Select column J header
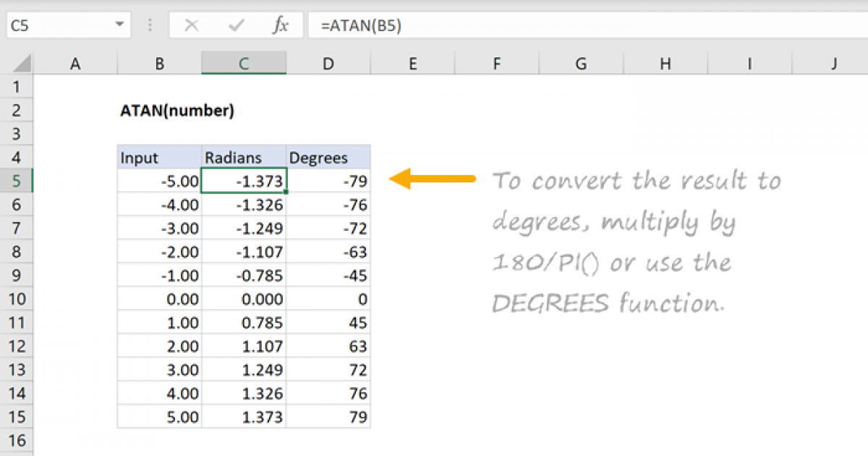The width and height of the screenshot is (868, 456). pos(830,64)
